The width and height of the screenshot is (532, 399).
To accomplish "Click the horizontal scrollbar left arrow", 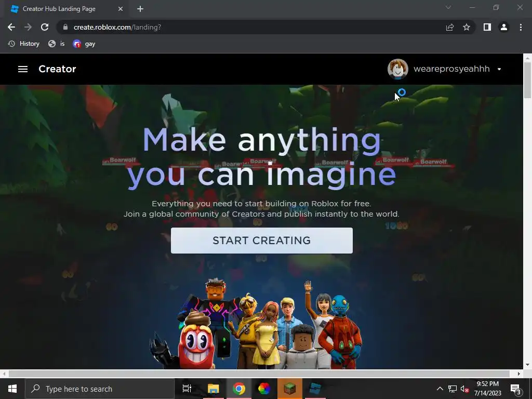I will point(4,374).
